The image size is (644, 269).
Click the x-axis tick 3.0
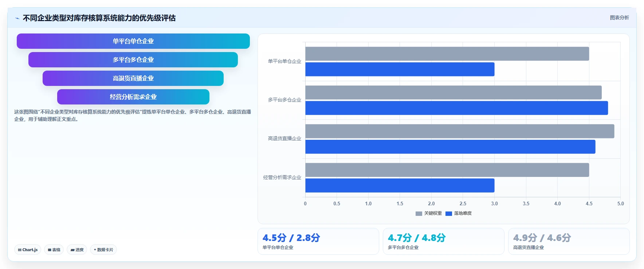tap(494, 204)
